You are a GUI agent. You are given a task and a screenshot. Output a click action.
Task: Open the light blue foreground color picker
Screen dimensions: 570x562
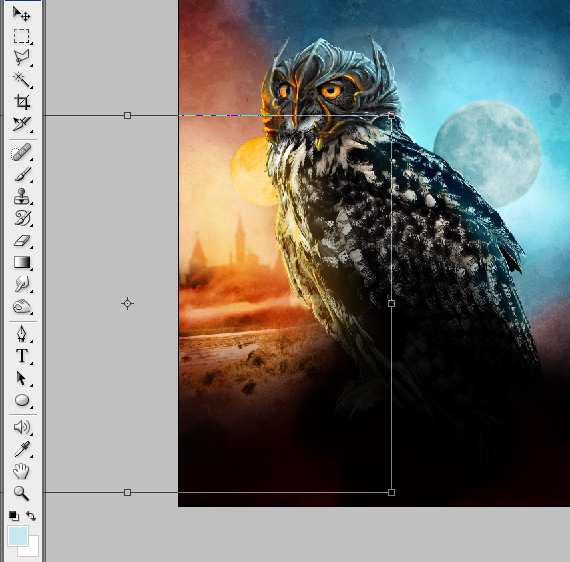(x=18, y=536)
